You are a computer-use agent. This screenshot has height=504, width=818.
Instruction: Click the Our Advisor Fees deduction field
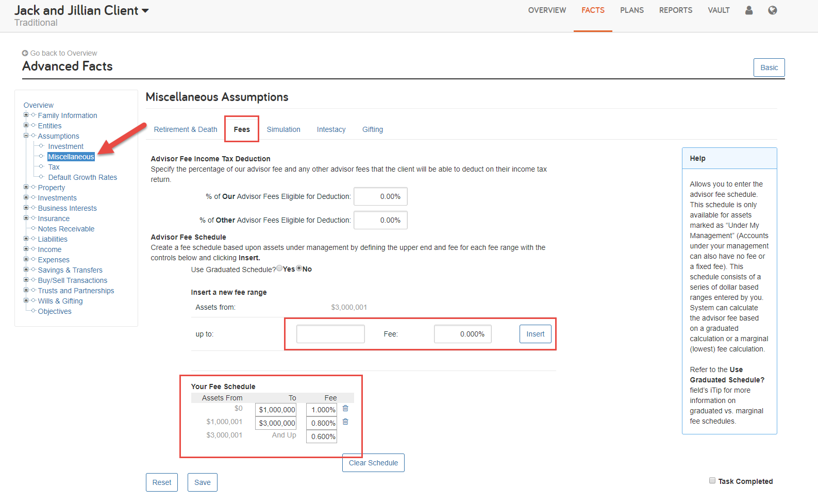point(380,196)
